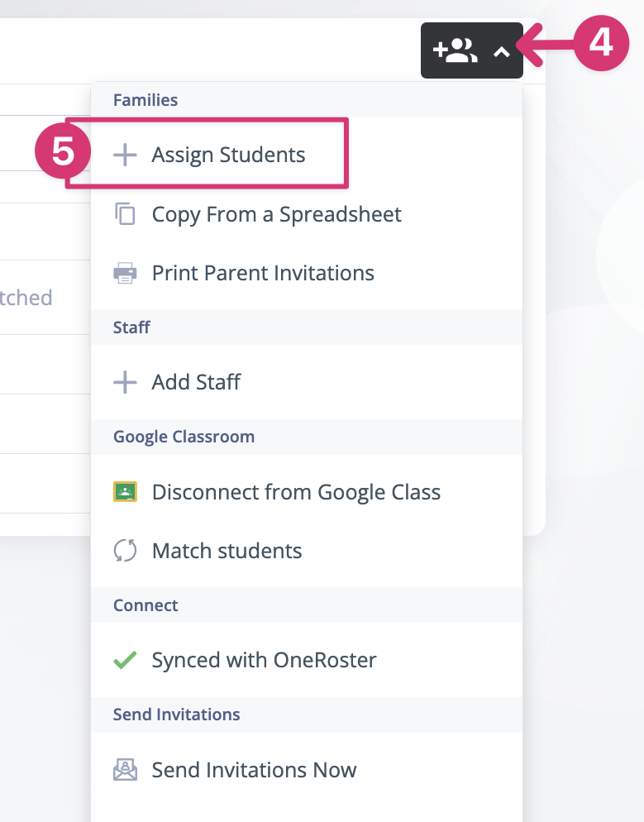
Task: Click the plus icon beside Add Staff
Action: (x=125, y=382)
